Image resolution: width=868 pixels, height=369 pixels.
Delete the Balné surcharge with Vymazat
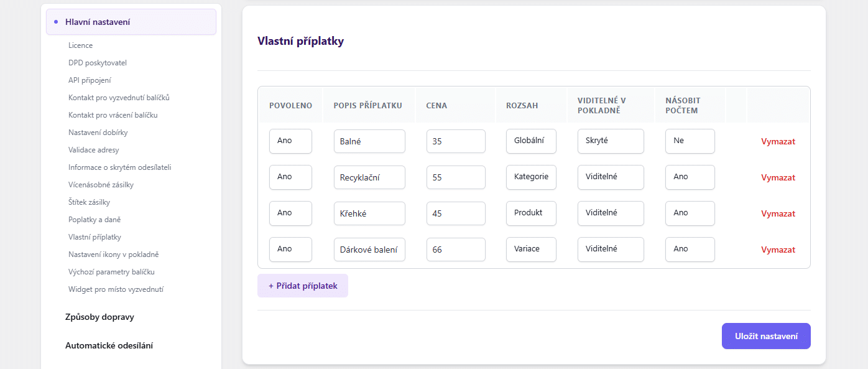pos(778,141)
